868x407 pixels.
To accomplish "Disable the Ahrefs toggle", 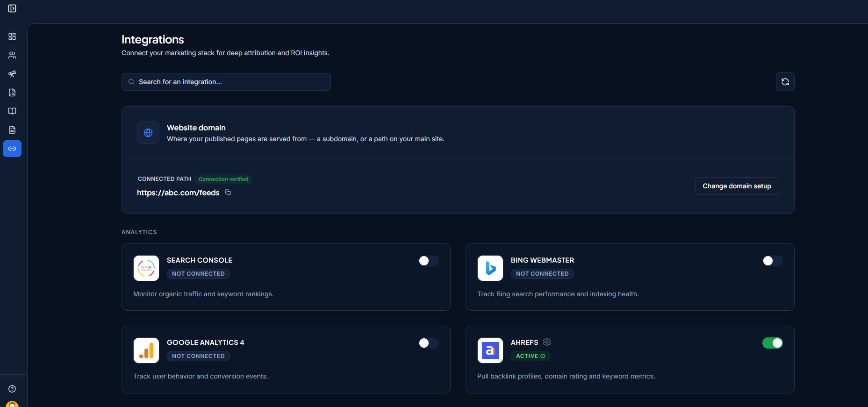I will point(773,343).
